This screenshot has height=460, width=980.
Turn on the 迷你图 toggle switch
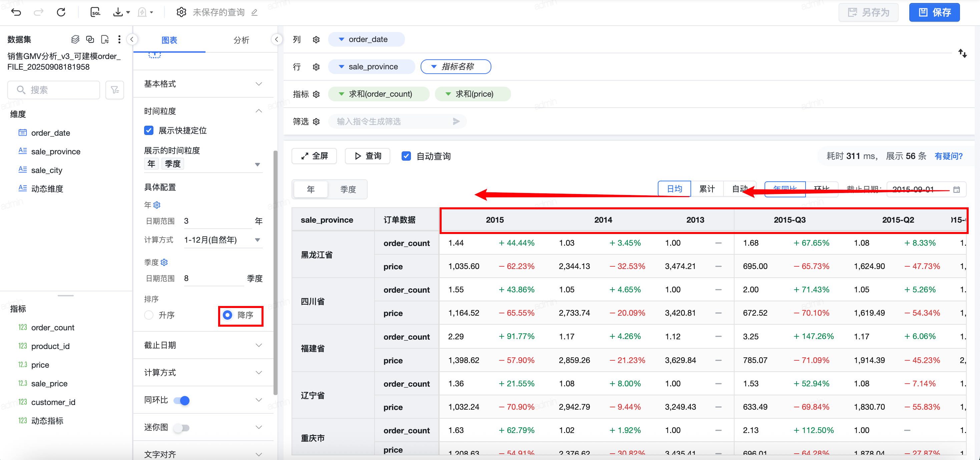[x=181, y=428]
